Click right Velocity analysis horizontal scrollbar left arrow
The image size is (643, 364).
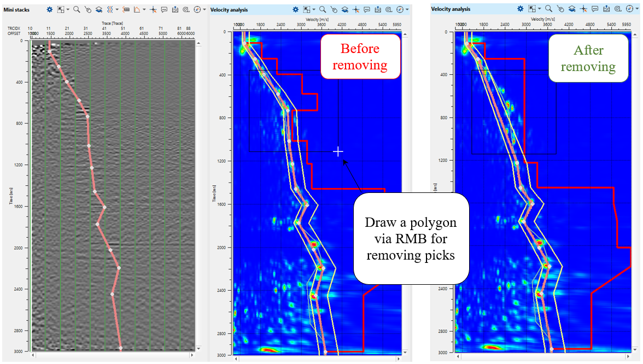[458, 356]
